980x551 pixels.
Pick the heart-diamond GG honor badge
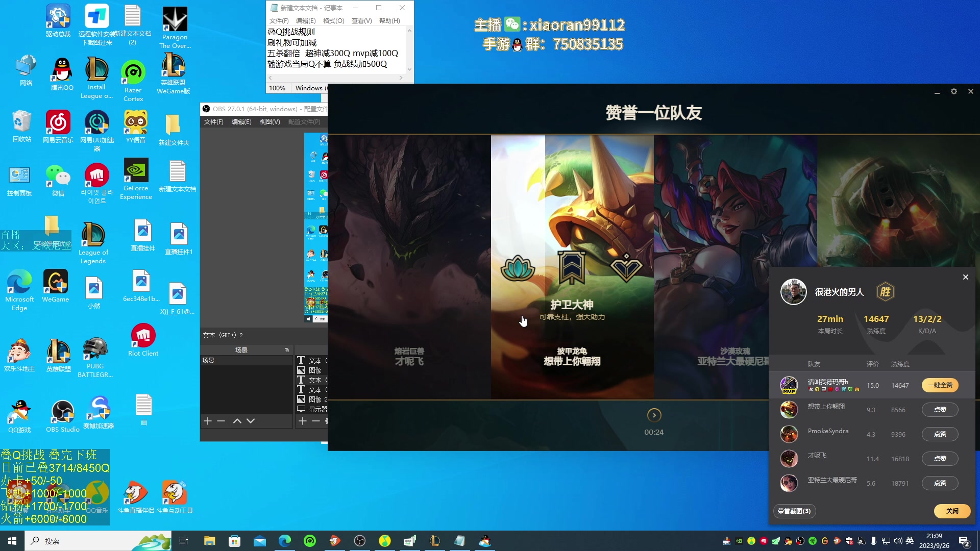626,267
